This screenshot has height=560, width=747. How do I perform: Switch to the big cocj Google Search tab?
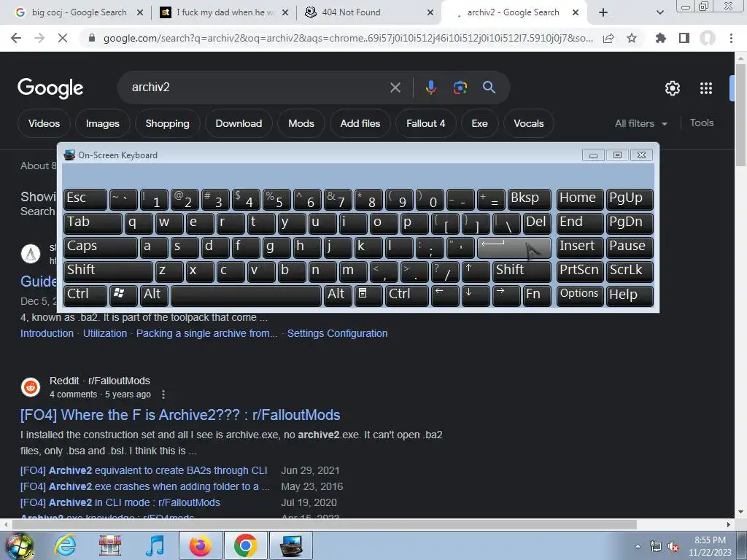click(79, 12)
